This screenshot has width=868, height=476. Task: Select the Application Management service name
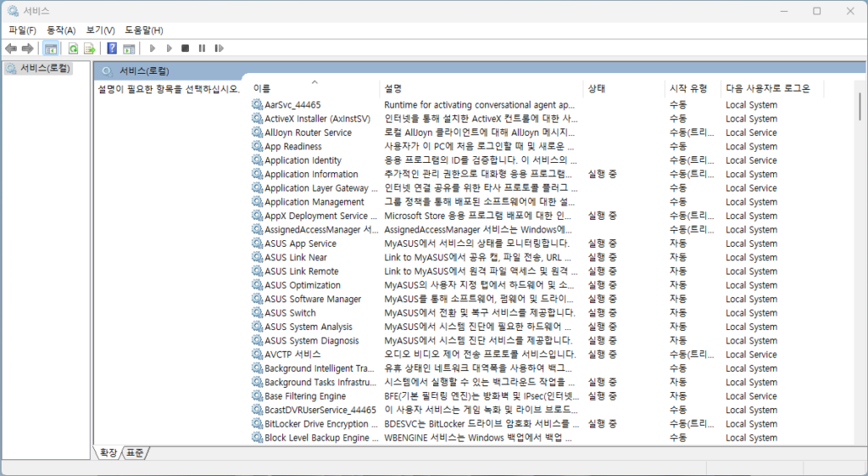[x=314, y=202]
